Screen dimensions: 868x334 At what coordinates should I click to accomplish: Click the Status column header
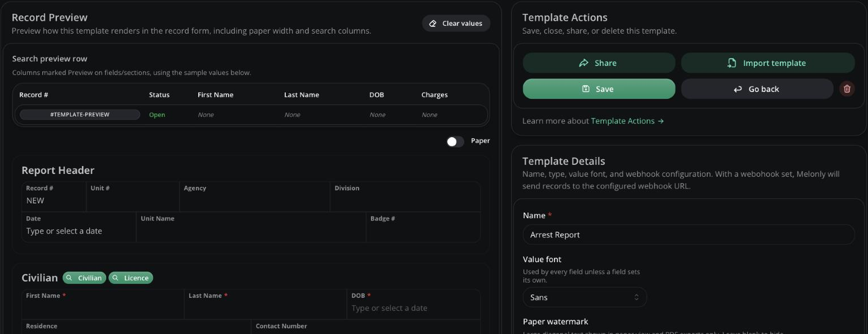tap(159, 95)
